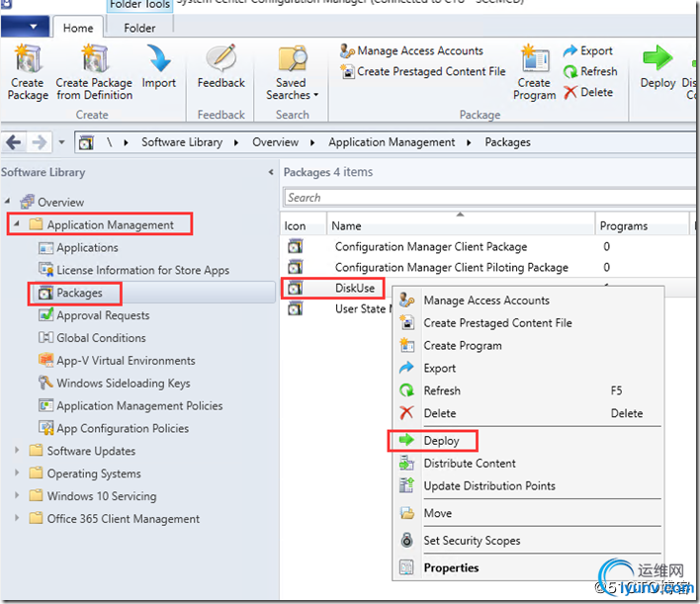
Task: Choose Distribute Content in context menu
Action: click(x=528, y=463)
